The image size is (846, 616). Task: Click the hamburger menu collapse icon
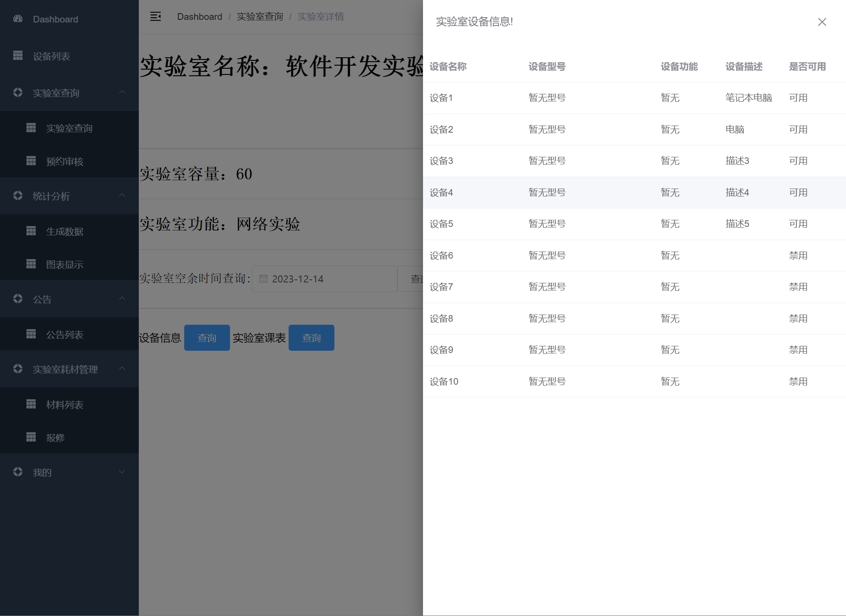155,17
